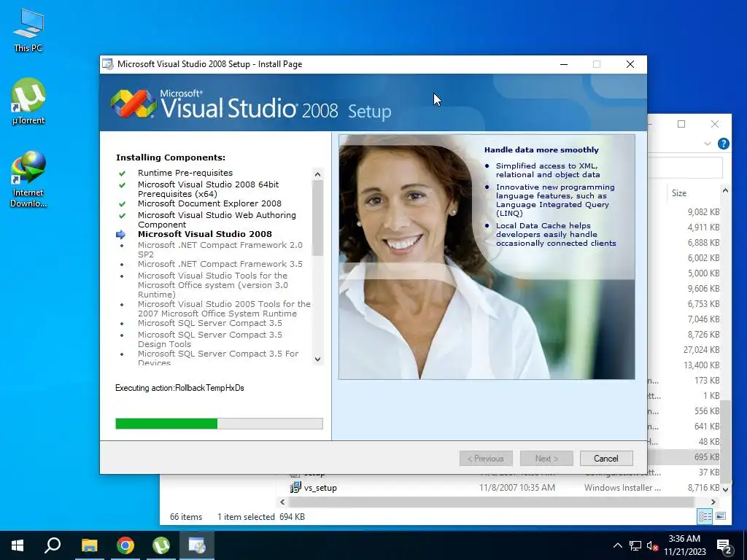The height and width of the screenshot is (560, 747).
Task: Select the Internet Download Manager desktop shortcut
Action: (28, 179)
